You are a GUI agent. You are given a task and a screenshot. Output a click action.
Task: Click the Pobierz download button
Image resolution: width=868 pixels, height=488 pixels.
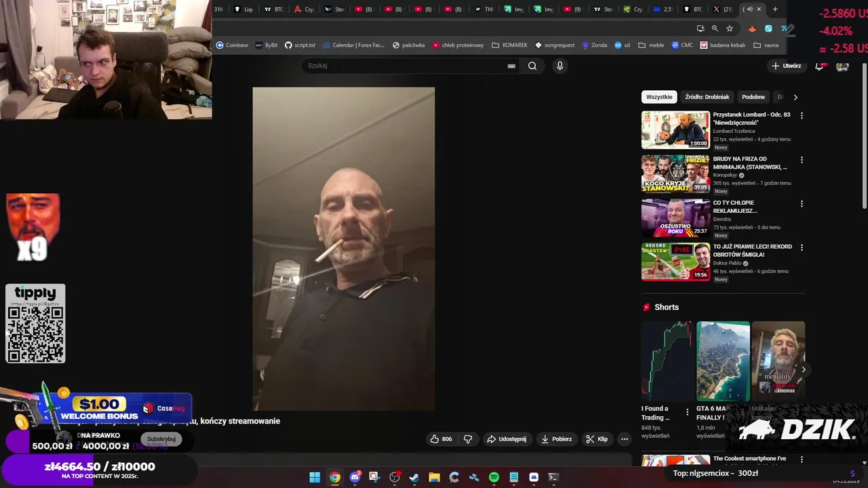coord(556,439)
